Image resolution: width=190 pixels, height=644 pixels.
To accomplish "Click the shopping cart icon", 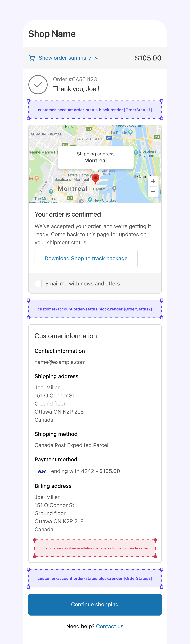I will click(32, 58).
